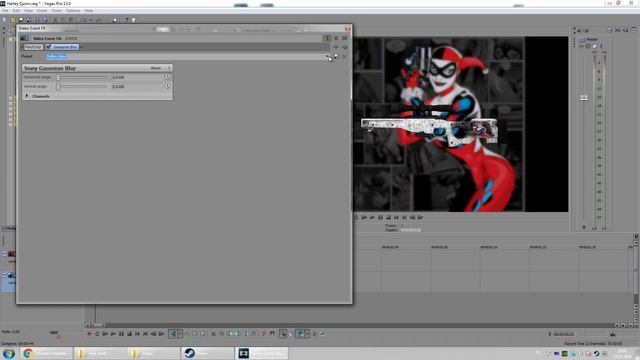The image size is (640, 360).
Task: Open the Preset dropdown arrow
Action: (327, 56)
